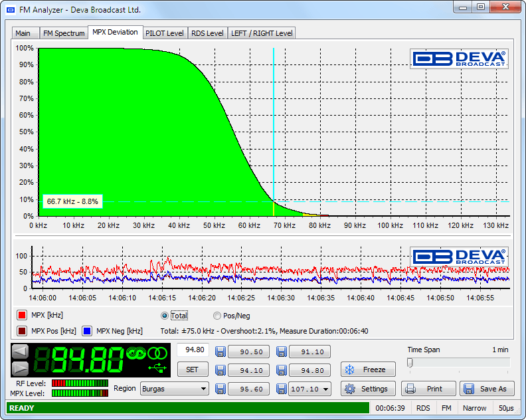Select the Total radio button
526x420 pixels.
165,316
